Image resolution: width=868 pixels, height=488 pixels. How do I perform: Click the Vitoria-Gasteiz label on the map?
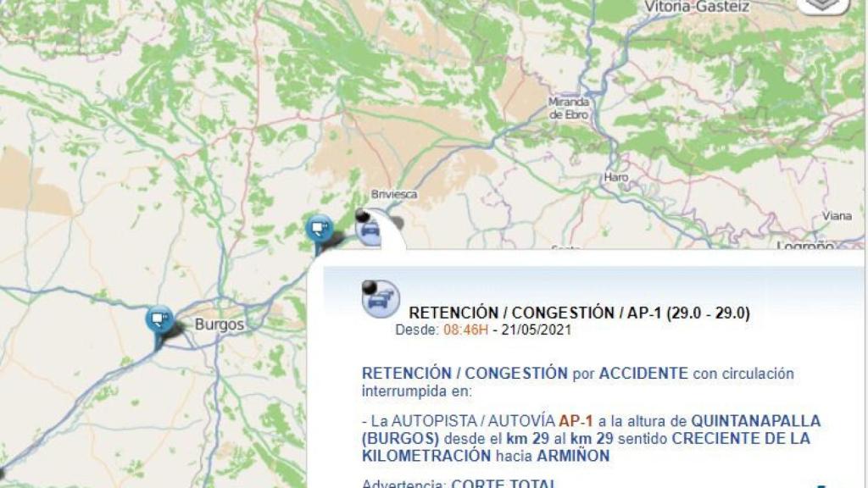coord(697,7)
